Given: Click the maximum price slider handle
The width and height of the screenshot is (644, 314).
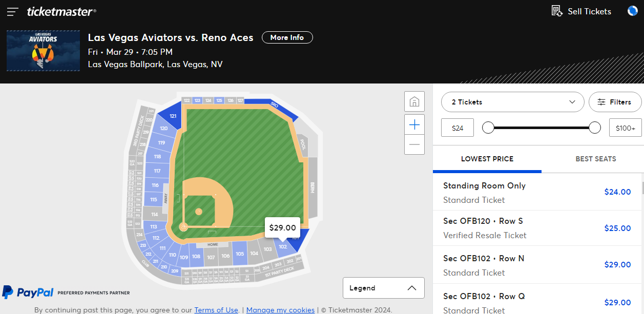Looking at the screenshot, I should tap(595, 128).
